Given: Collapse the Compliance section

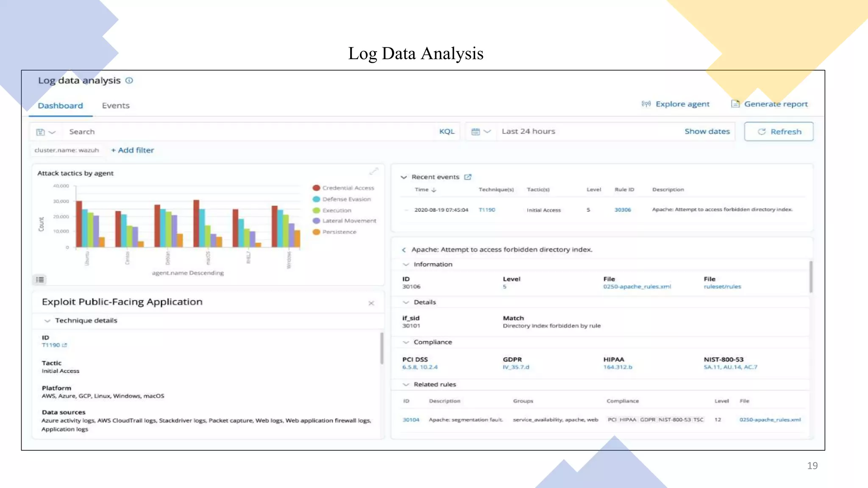Looking at the screenshot, I should click(x=406, y=342).
